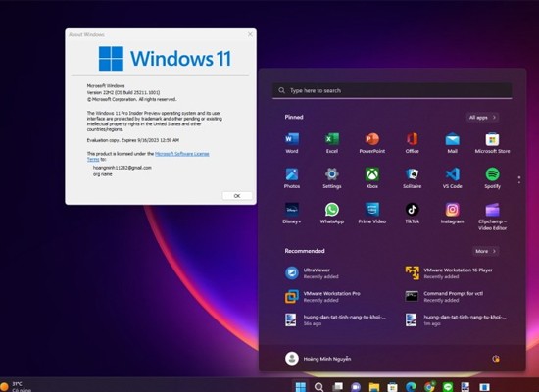The height and width of the screenshot is (392, 539).
Task: Open Word from pinned apps
Action: pyautogui.click(x=292, y=143)
